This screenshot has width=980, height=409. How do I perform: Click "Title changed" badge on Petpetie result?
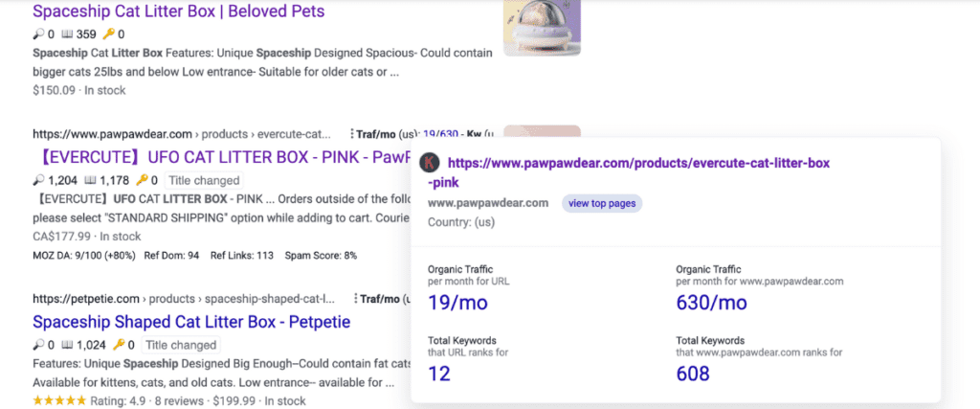click(x=180, y=345)
